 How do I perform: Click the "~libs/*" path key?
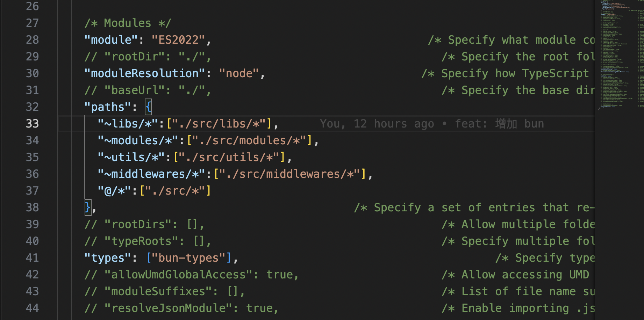pos(128,124)
